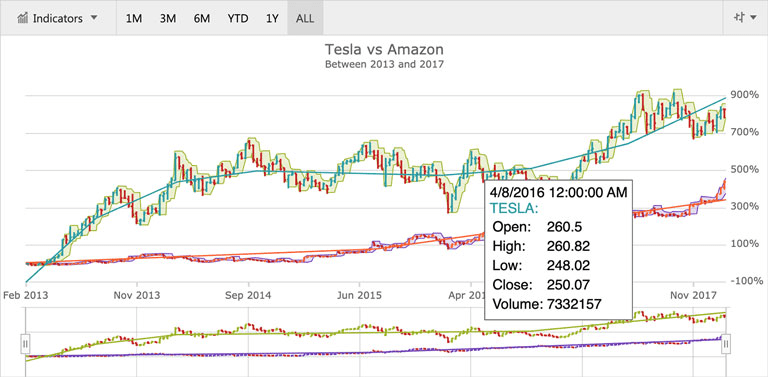Select the 3M time range
This screenshot has height=377, width=768.
point(168,19)
